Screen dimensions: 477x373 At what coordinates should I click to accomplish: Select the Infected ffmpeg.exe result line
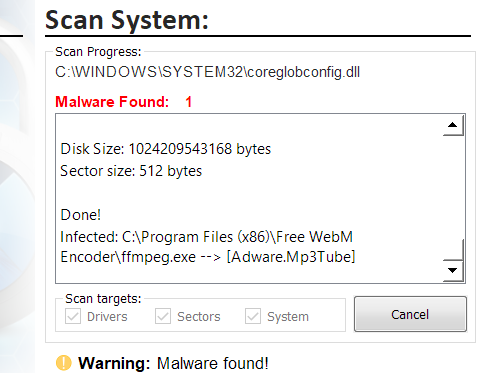(x=208, y=247)
